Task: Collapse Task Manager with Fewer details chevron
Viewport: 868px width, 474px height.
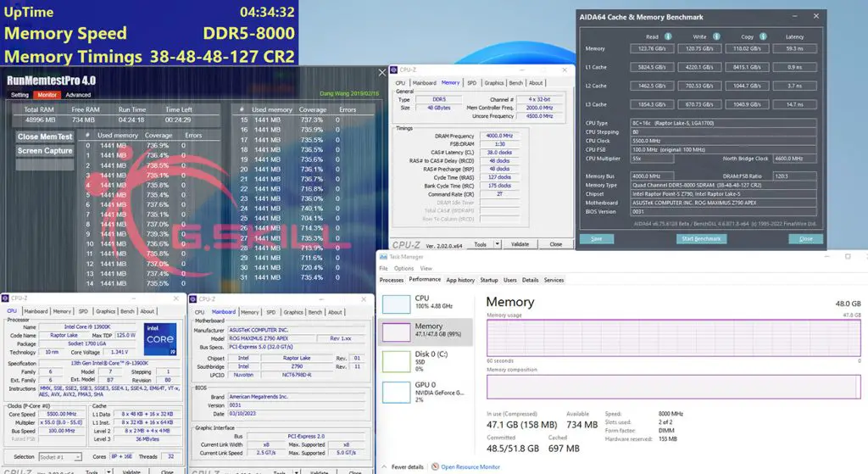Action: [384, 467]
